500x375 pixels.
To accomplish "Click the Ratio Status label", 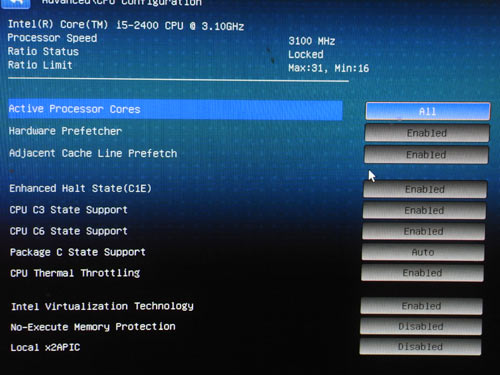I will pyautogui.click(x=43, y=51).
